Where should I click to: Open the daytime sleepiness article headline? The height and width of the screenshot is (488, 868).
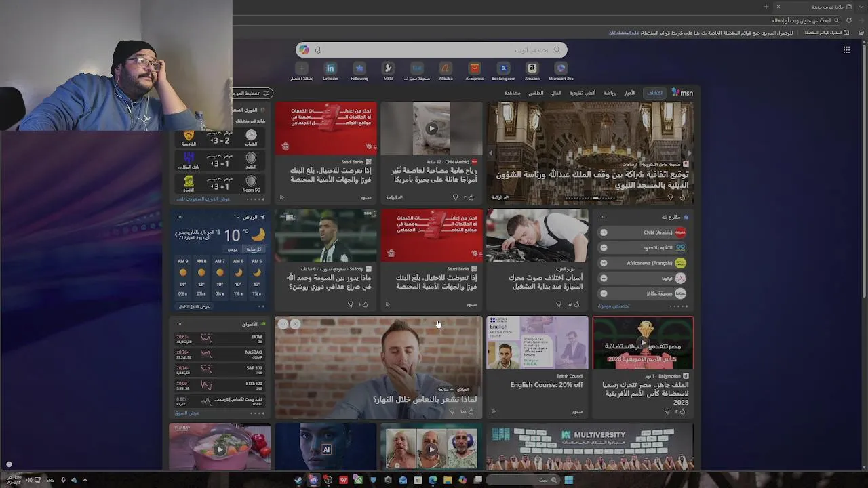[x=425, y=400]
